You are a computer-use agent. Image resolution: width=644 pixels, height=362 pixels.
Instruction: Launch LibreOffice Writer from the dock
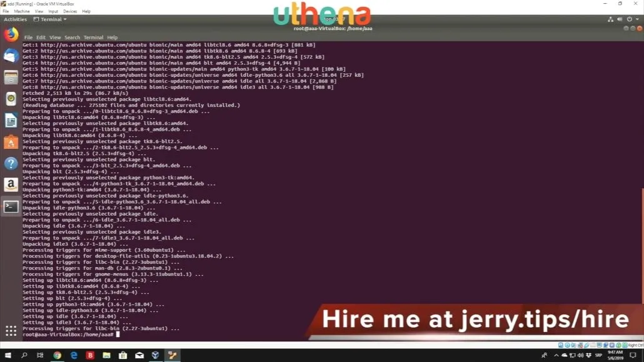11,121
